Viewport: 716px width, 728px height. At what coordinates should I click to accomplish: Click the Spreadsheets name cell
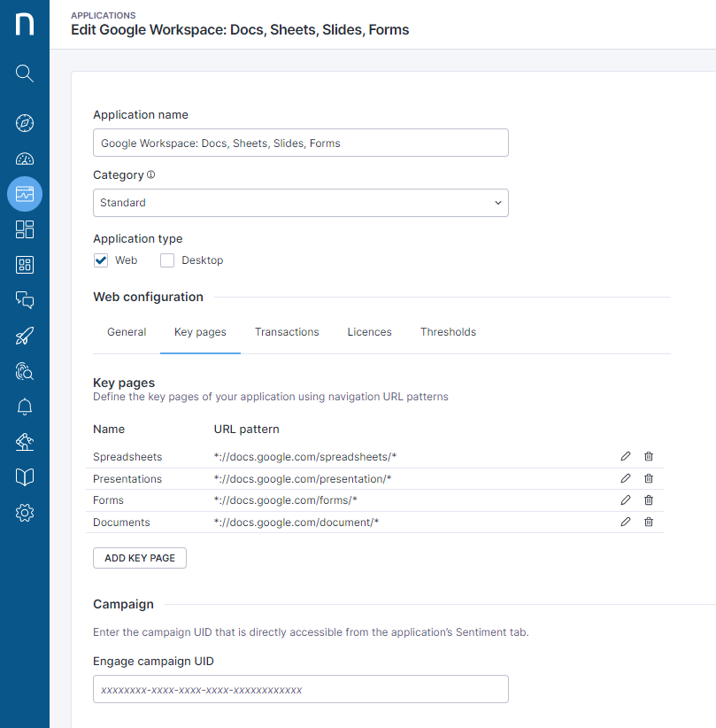click(127, 457)
